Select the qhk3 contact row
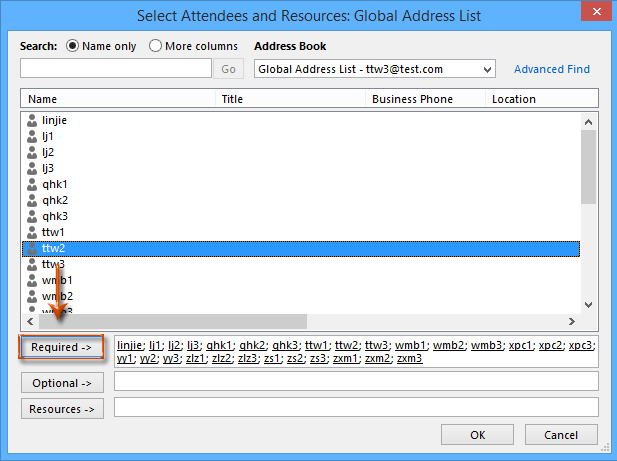Image resolution: width=617 pixels, height=461 pixels. [x=301, y=216]
